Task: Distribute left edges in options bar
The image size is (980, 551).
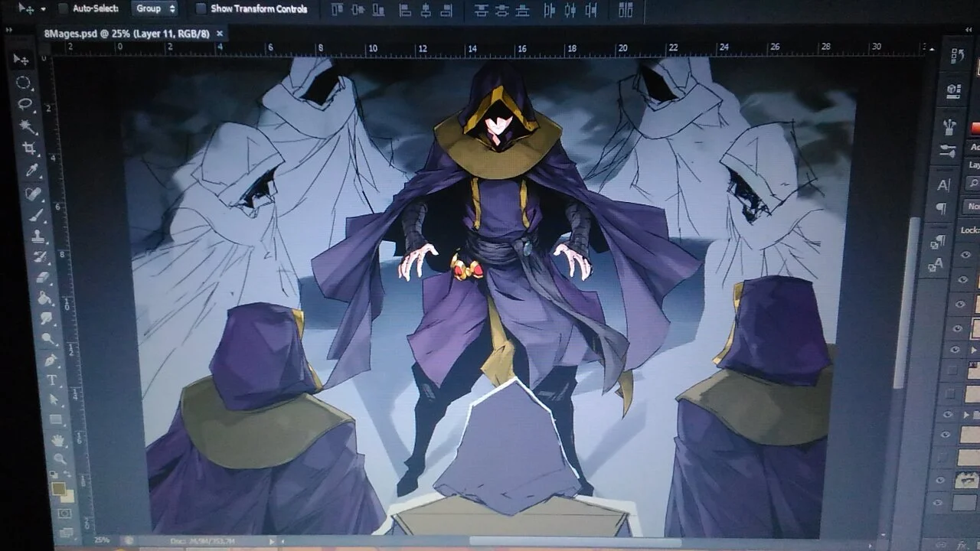Action: tap(550, 11)
